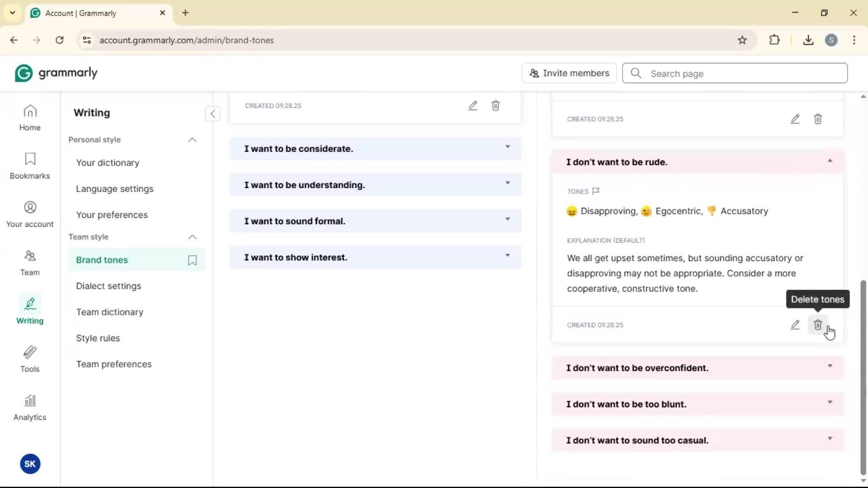Open the Tools sidebar section
The width and height of the screenshot is (868, 488).
(30, 359)
